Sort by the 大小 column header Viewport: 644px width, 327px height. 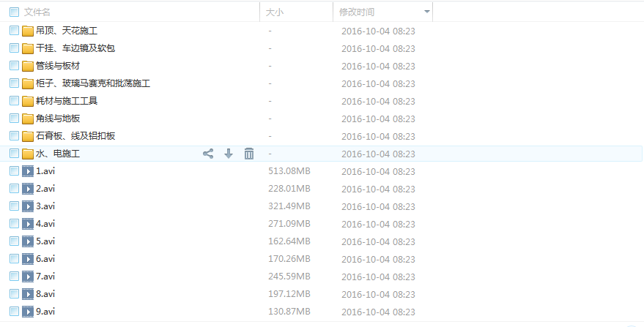pos(275,12)
